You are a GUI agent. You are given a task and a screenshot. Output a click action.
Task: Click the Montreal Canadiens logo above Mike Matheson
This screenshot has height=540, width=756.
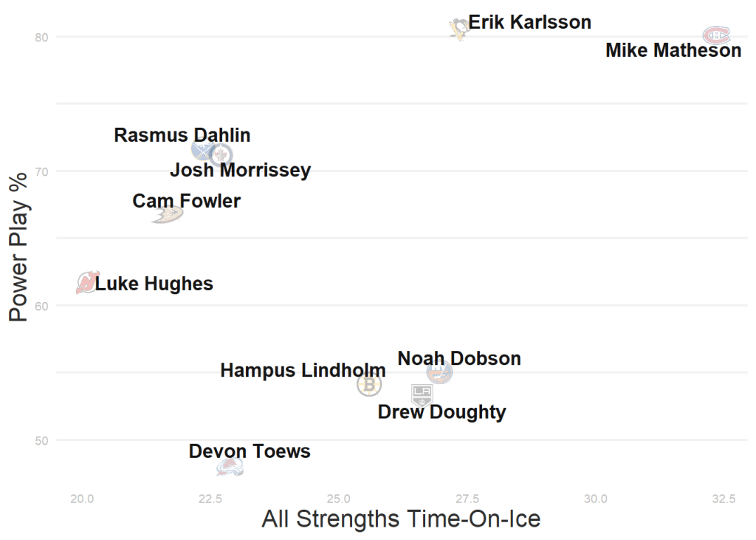click(x=716, y=35)
